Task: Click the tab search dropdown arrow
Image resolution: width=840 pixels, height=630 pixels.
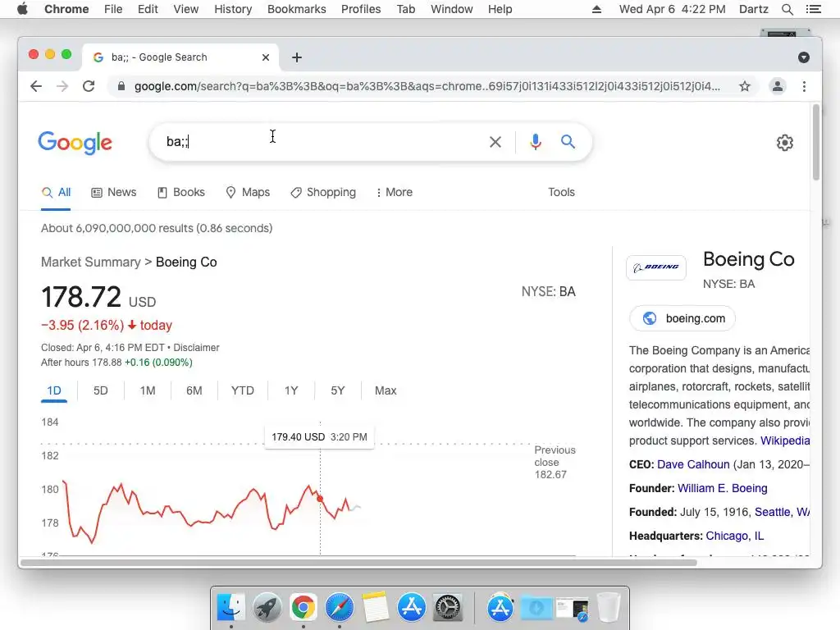Action: [804, 57]
